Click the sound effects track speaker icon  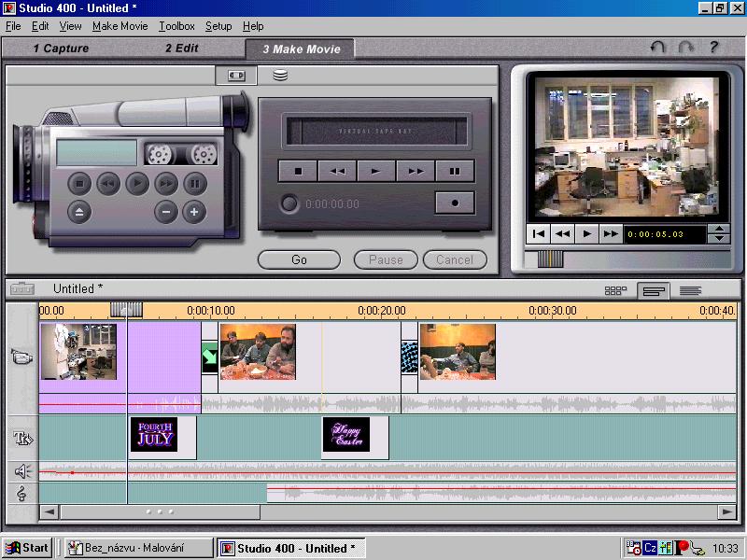tap(21, 471)
